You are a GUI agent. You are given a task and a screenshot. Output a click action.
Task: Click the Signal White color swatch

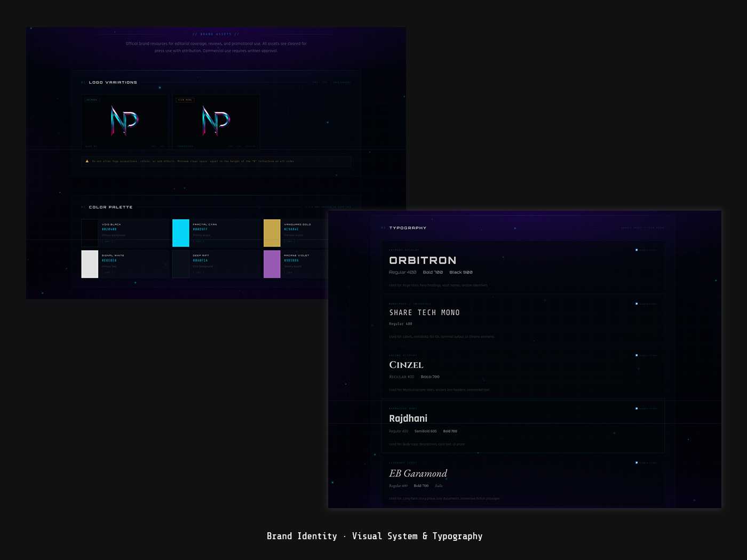[x=90, y=264]
